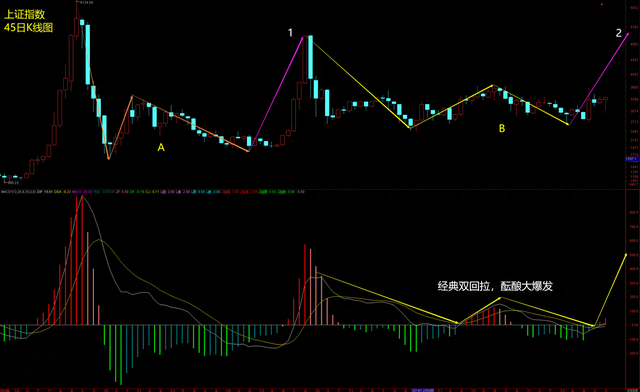Click the large cyan candle beside marker 1
The image size is (640, 392).
pos(311,57)
